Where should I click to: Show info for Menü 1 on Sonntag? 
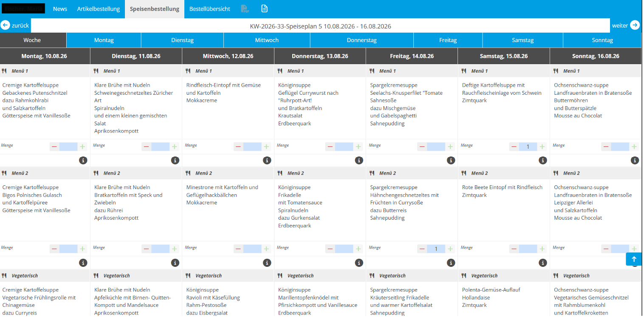coord(635,160)
